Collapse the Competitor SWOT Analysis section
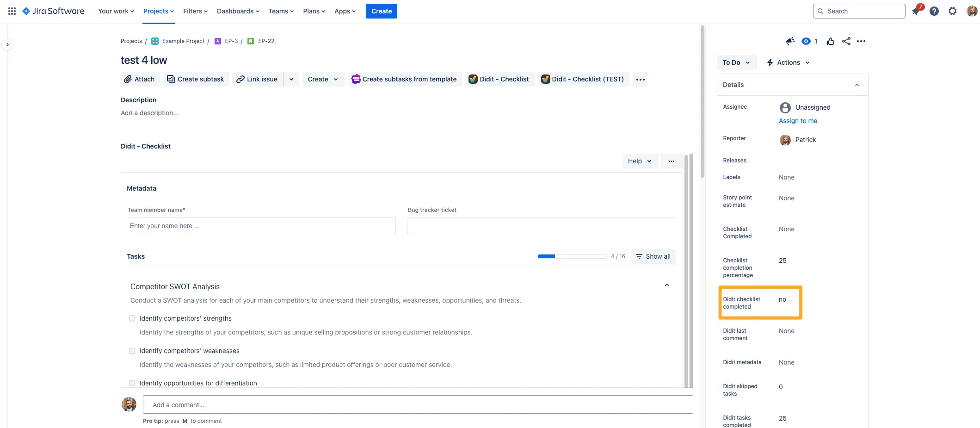 (667, 285)
